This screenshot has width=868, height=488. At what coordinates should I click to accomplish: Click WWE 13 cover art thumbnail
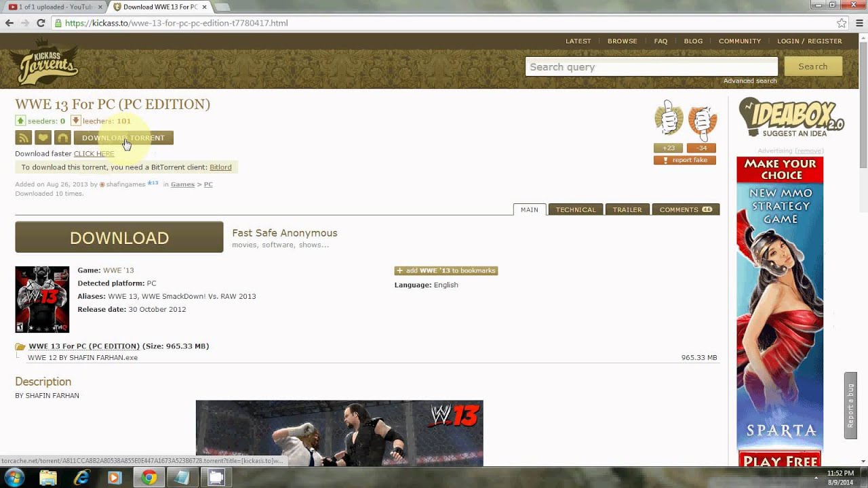tap(42, 299)
